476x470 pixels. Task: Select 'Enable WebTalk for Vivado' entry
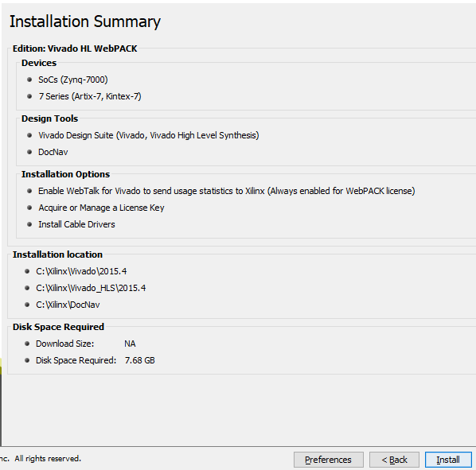click(227, 191)
